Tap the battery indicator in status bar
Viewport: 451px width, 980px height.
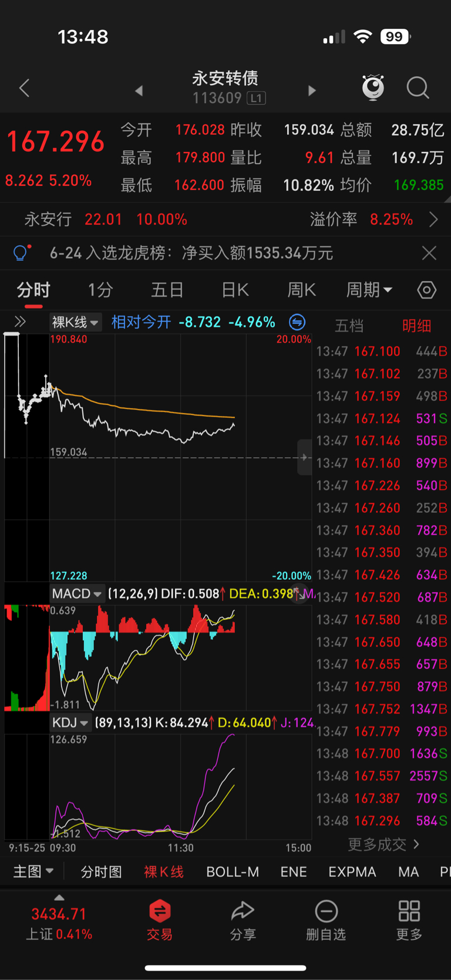click(395, 37)
